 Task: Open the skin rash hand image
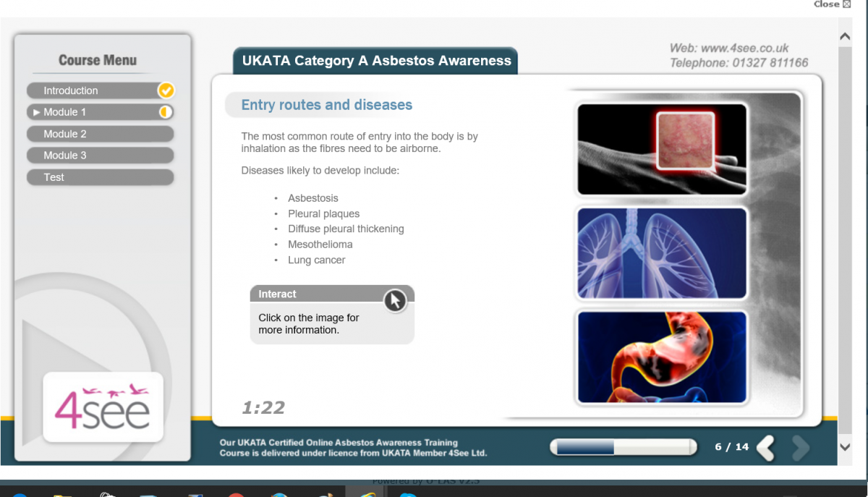click(x=662, y=149)
